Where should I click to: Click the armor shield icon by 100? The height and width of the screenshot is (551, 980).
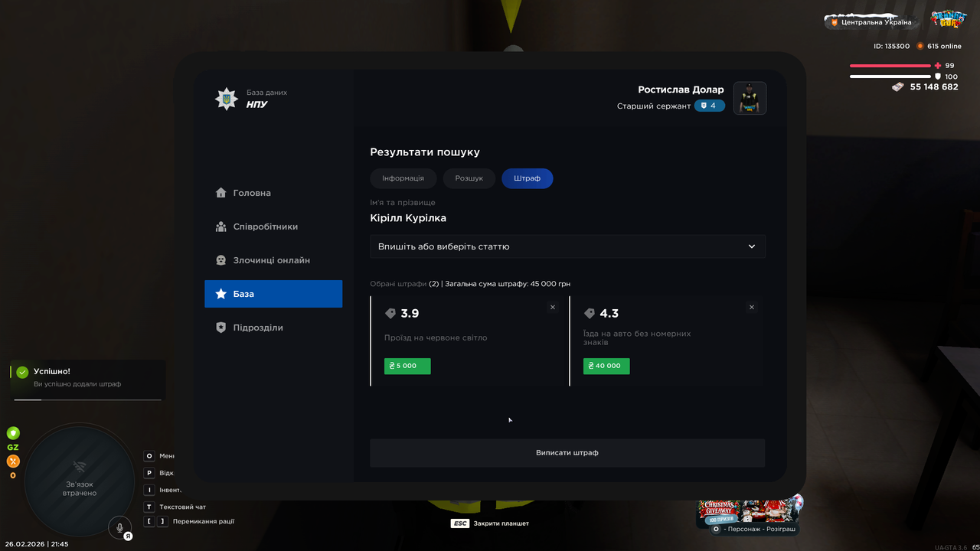[x=938, y=77]
